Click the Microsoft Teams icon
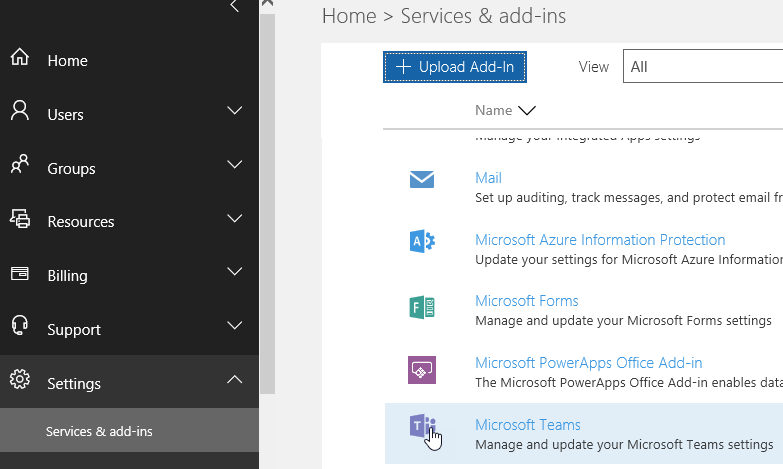The width and height of the screenshot is (783, 469). pyautogui.click(x=422, y=428)
